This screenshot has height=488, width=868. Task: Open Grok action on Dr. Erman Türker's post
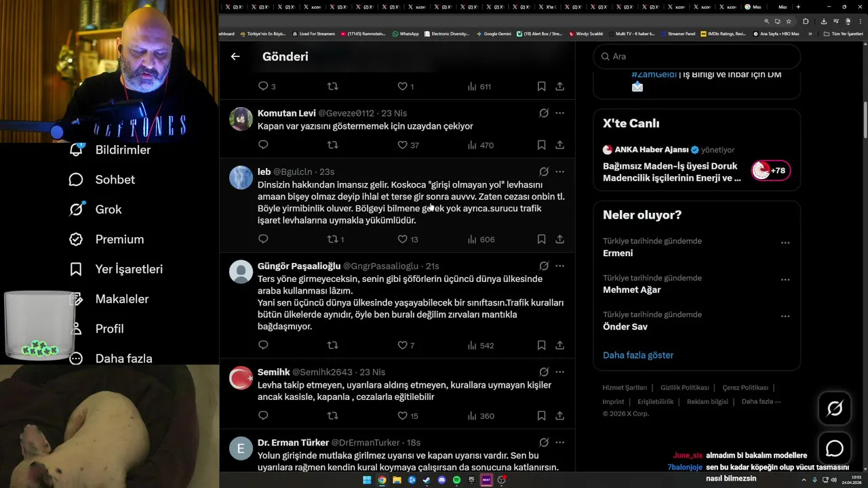click(x=544, y=442)
